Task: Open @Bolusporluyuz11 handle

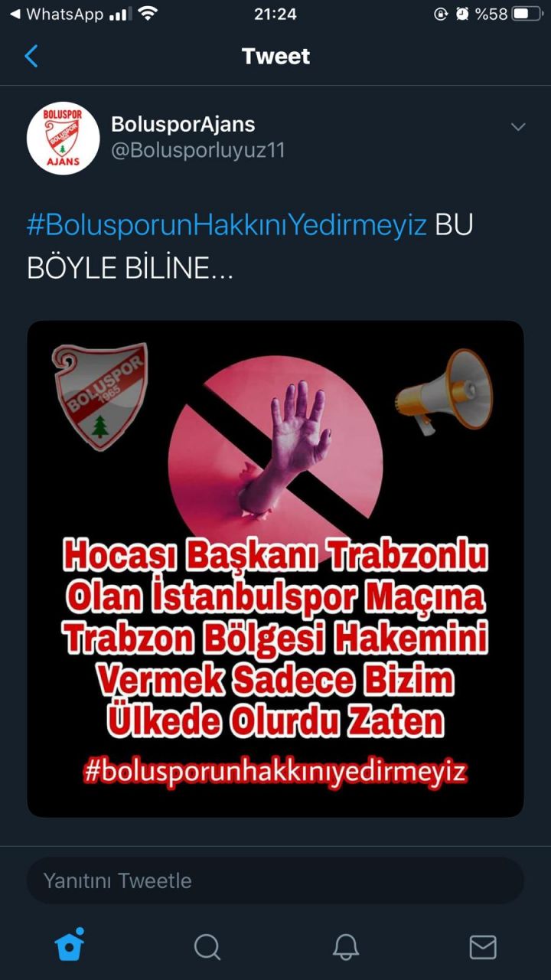Action: click(x=197, y=150)
